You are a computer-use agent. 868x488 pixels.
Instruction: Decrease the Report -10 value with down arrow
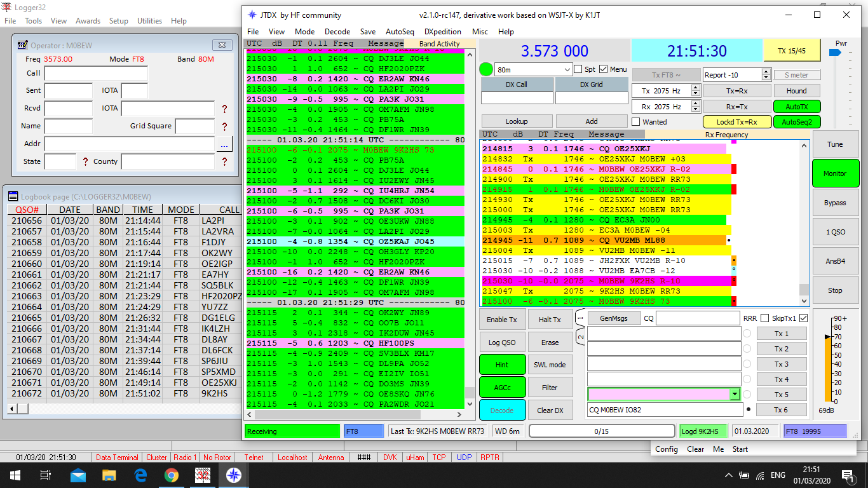766,78
